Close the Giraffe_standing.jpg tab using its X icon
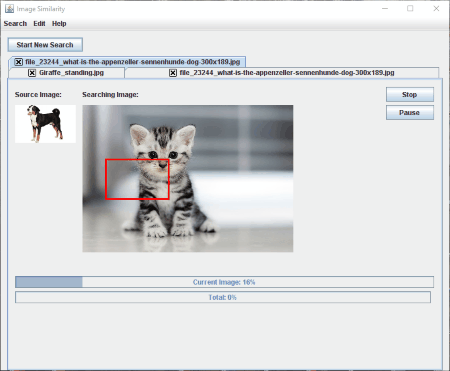Viewport: 450px width, 371px height. 32,73
